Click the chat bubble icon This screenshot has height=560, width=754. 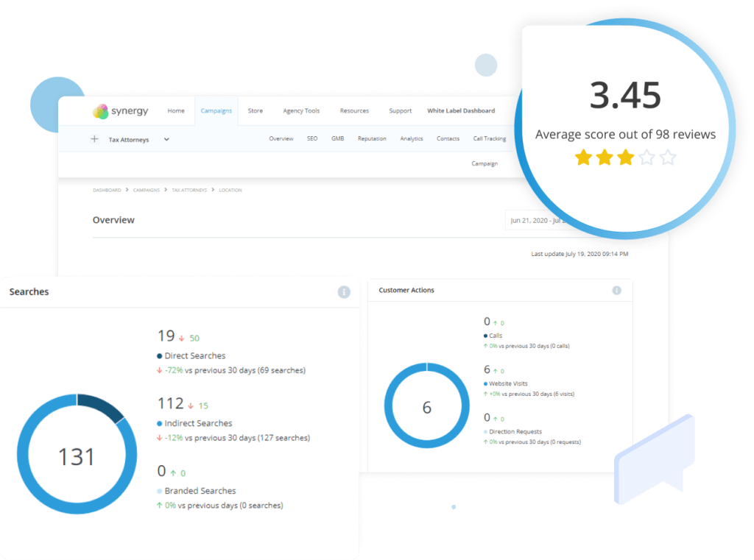(655, 459)
